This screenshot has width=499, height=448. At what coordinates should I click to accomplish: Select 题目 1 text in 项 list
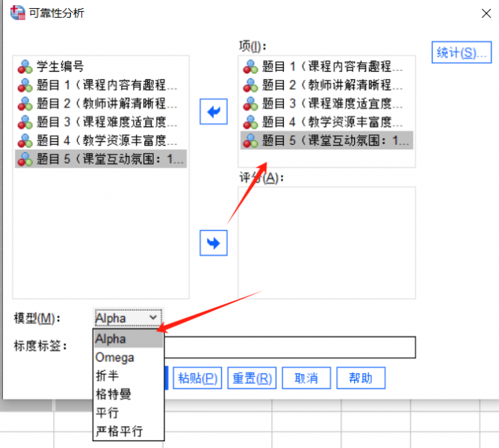(x=332, y=66)
